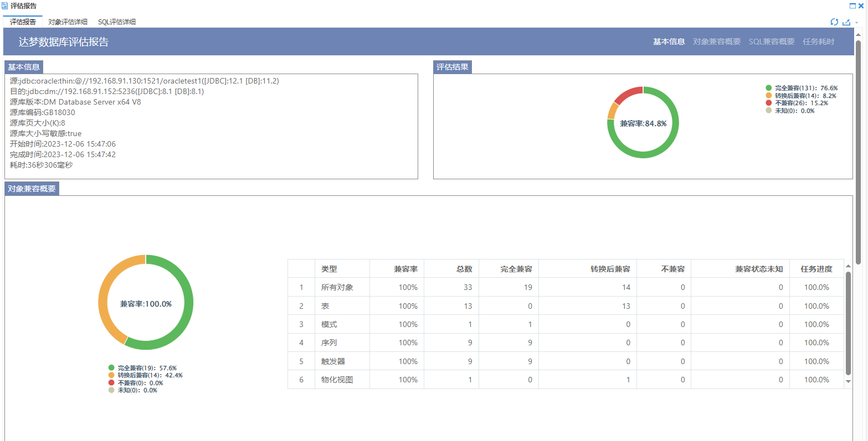Click the 目的 jdbc:dm connection line

pos(107,91)
